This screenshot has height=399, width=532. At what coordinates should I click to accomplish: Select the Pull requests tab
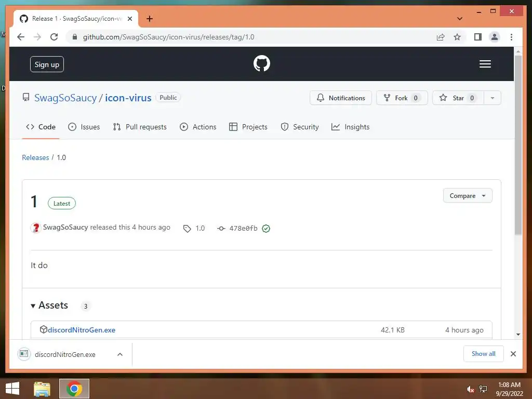[x=140, y=127]
